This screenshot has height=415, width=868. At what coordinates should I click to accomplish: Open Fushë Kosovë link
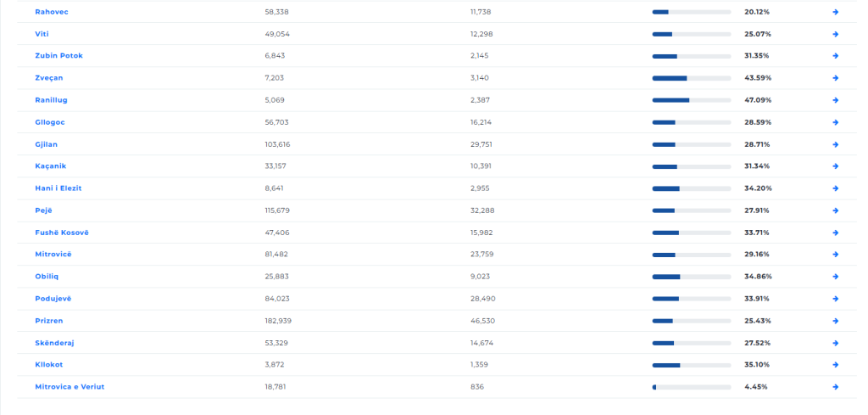tap(61, 233)
